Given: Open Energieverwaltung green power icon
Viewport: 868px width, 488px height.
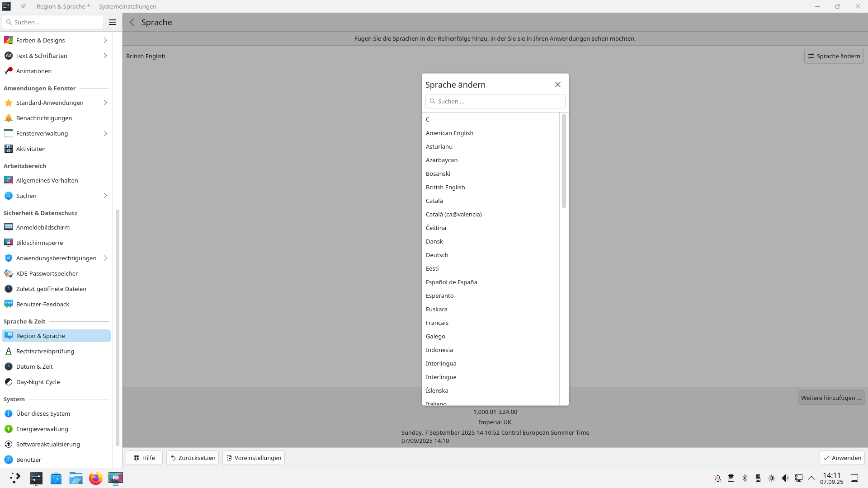Looking at the screenshot, I should tap(8, 429).
